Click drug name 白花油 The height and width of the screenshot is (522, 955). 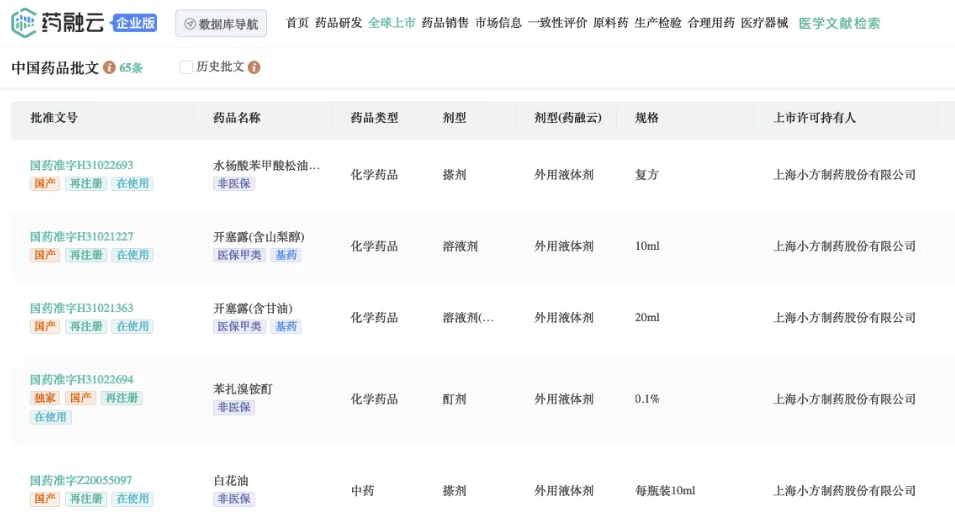coord(231,481)
